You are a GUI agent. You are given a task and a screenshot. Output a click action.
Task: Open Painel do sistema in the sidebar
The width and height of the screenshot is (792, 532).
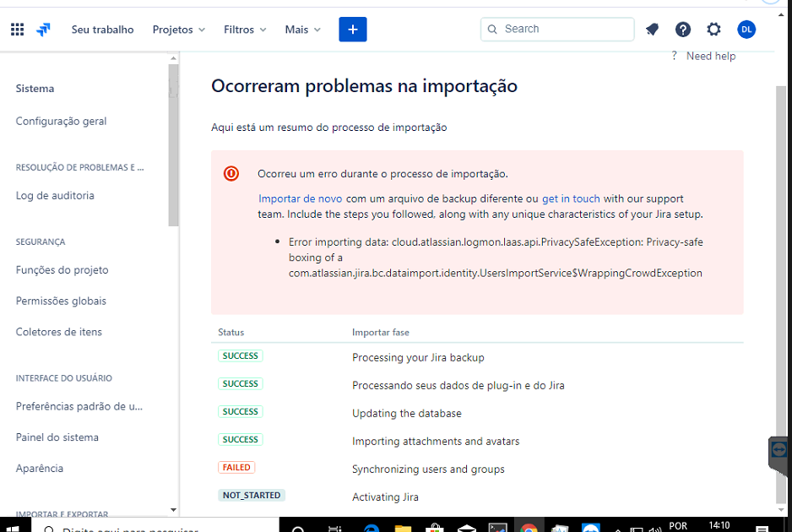coord(56,437)
